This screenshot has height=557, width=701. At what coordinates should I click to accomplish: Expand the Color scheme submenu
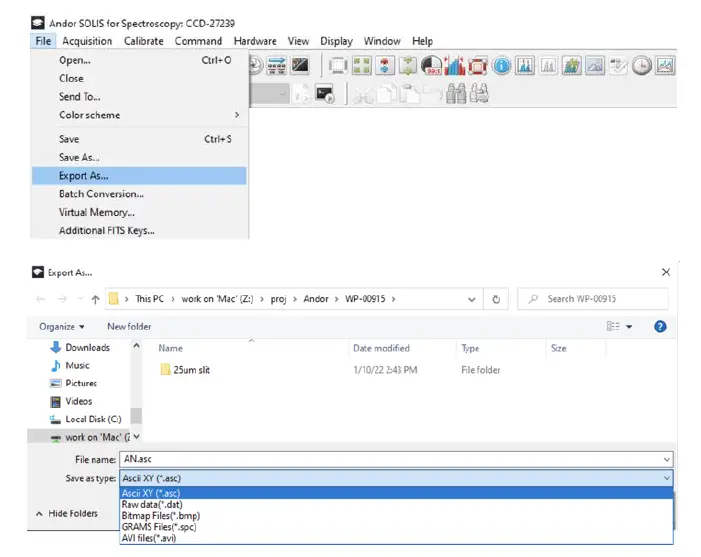tap(139, 115)
